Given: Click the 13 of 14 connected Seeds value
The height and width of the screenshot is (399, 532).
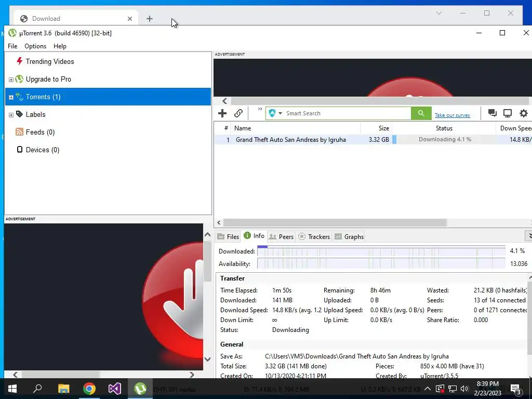Looking at the screenshot, I should click(499, 300).
